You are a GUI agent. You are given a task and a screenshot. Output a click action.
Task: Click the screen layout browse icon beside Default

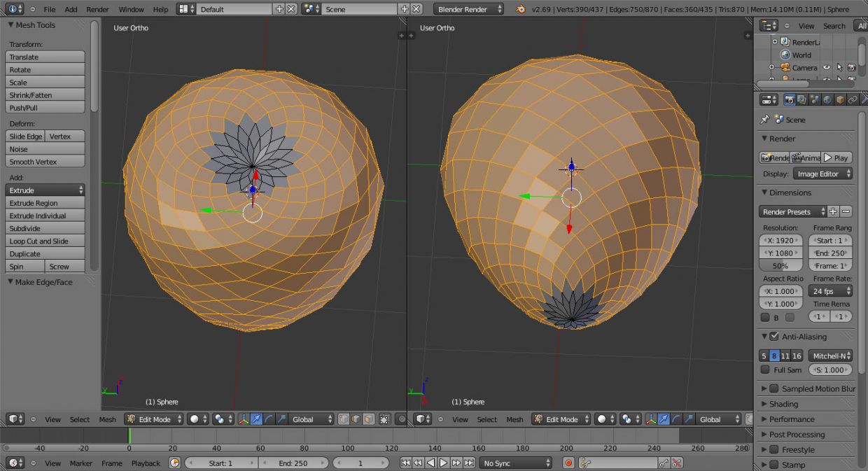click(x=185, y=9)
